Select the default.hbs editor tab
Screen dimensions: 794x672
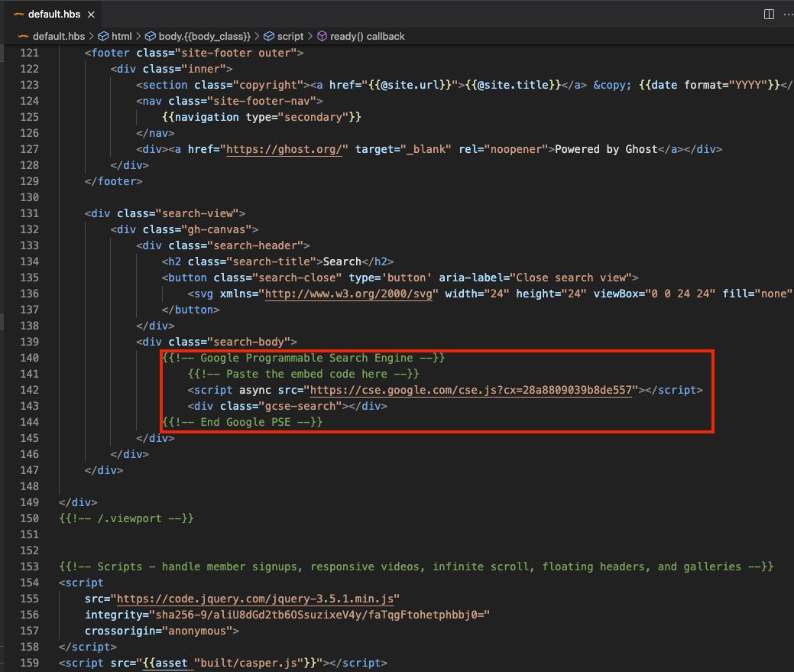(x=54, y=15)
